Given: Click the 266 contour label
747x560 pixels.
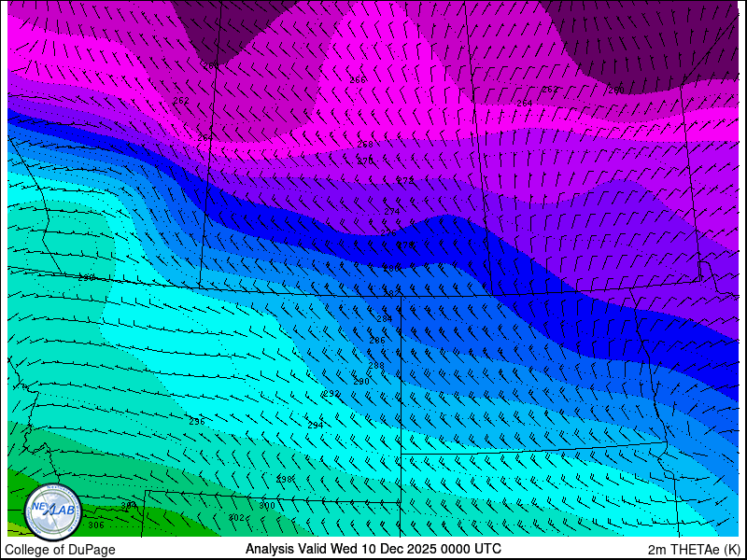Looking at the screenshot, I should (x=358, y=80).
